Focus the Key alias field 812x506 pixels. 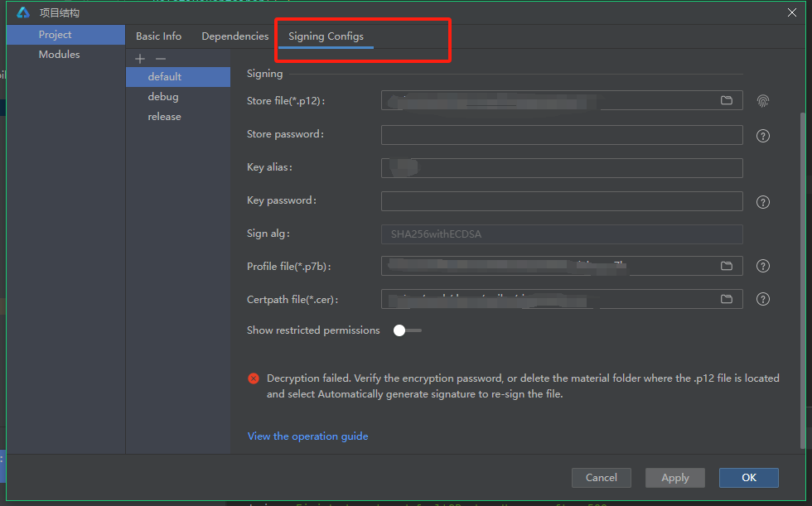(x=562, y=168)
